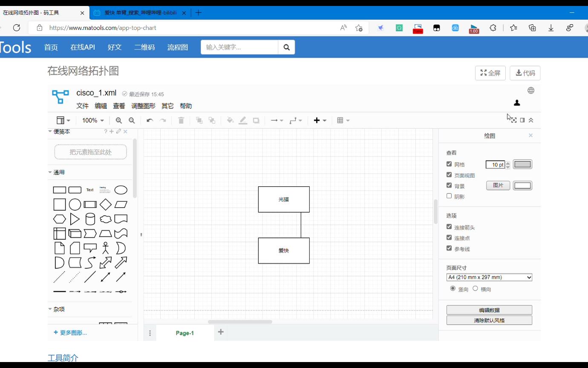588x368 pixels.
Task: Click the fill color bucket icon
Action: 230,121
